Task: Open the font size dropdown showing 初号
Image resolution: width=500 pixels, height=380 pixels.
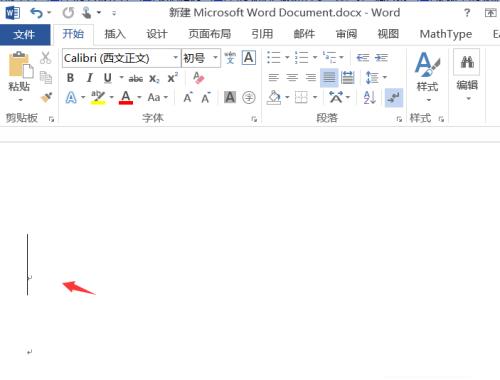Action: click(215, 58)
